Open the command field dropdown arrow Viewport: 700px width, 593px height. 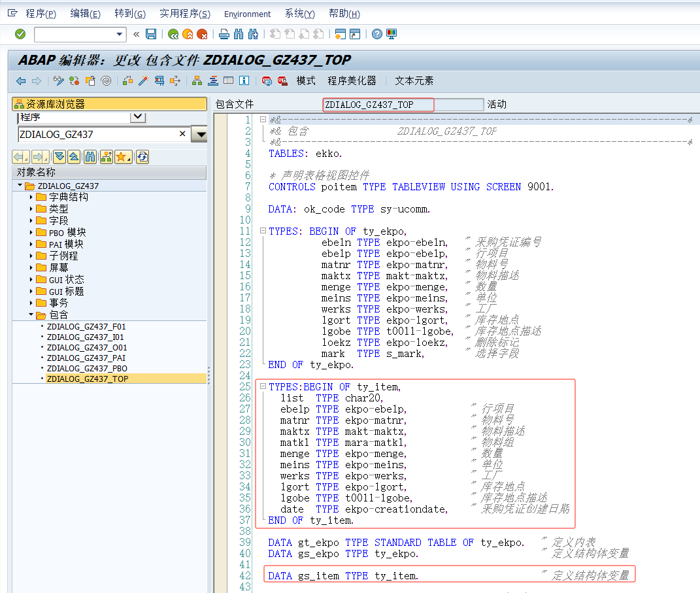click(119, 34)
